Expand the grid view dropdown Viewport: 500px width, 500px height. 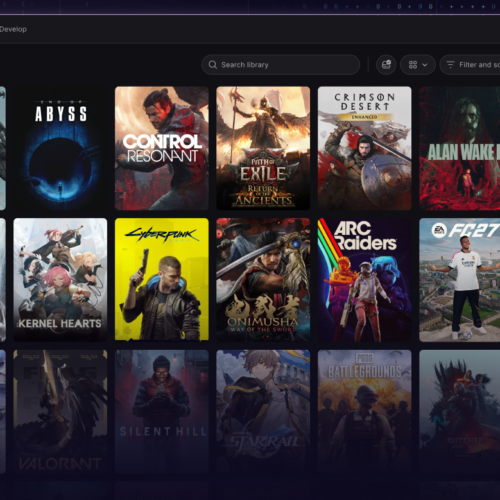418,65
